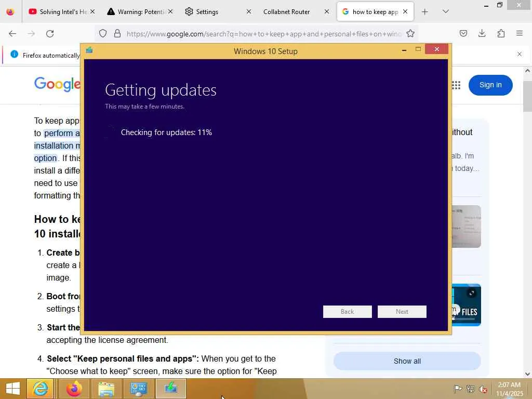Open the Firefox downloads panel

click(482, 33)
